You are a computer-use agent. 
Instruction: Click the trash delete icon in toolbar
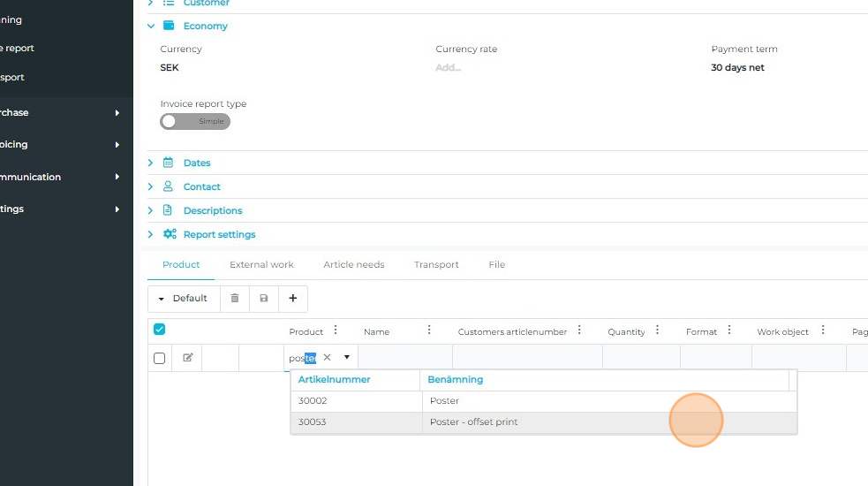pyautogui.click(x=235, y=299)
